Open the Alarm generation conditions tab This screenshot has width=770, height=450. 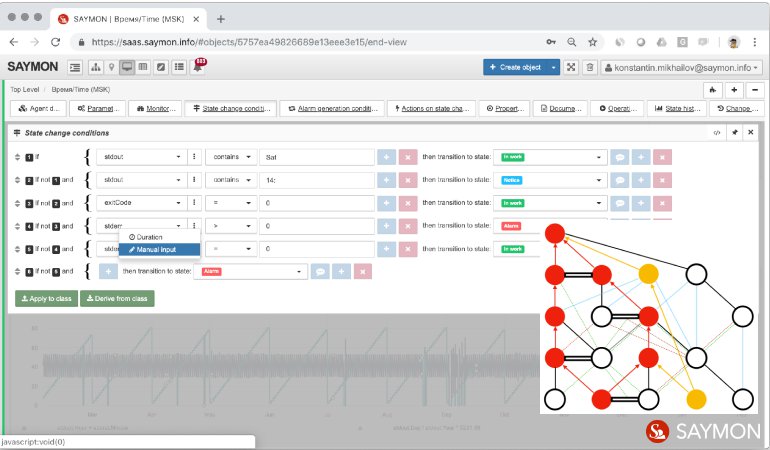coord(332,109)
